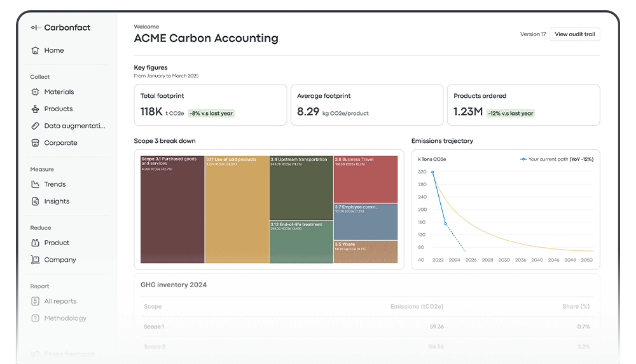636x364 pixels.
Task: Select 3.11 Use of sold products block
Action: (x=237, y=210)
